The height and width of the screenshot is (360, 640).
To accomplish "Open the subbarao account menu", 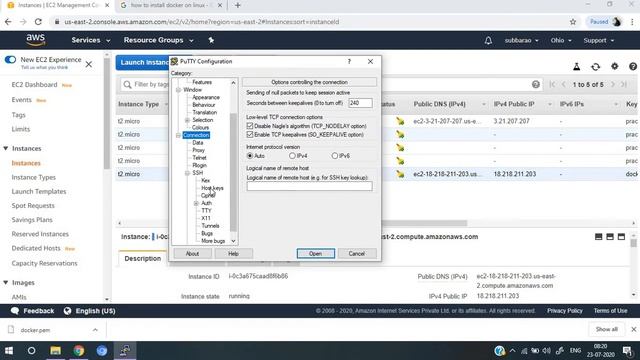I will pos(521,40).
